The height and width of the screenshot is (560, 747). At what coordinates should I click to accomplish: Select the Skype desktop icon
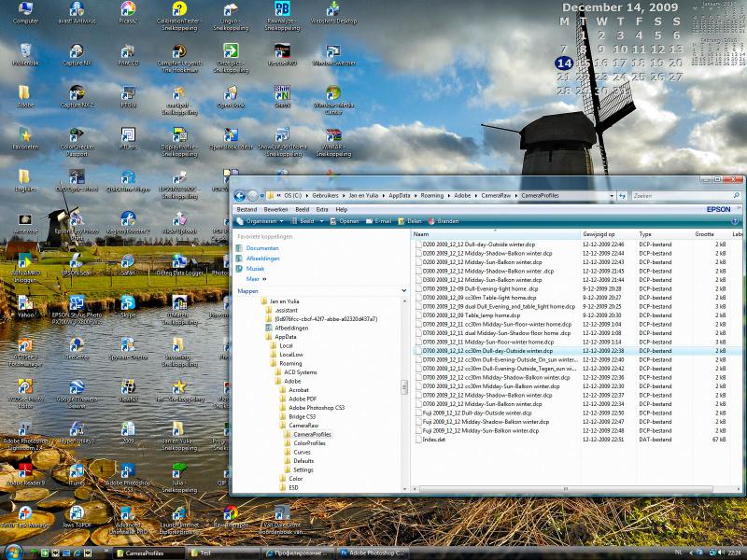coord(128,306)
